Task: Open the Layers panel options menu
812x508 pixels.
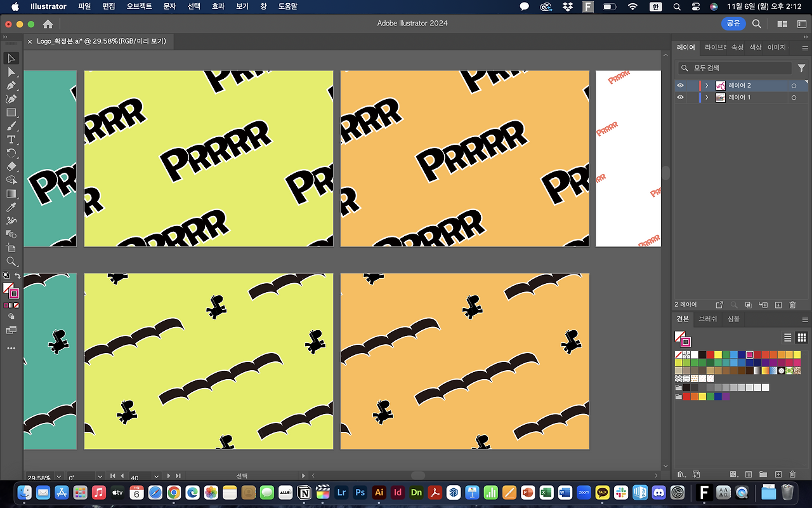Action: 805,48
